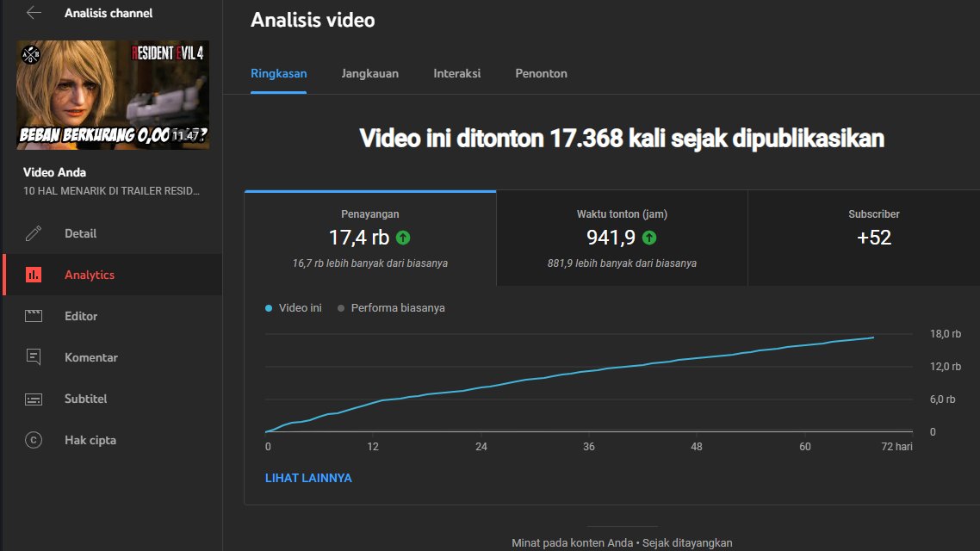Click the +52 subscriber value

point(874,238)
